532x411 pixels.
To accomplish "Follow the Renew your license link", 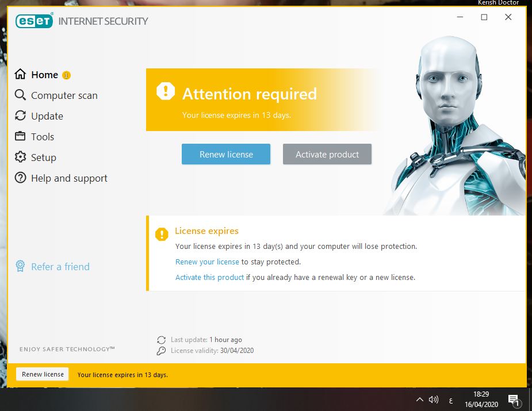I will [x=207, y=262].
